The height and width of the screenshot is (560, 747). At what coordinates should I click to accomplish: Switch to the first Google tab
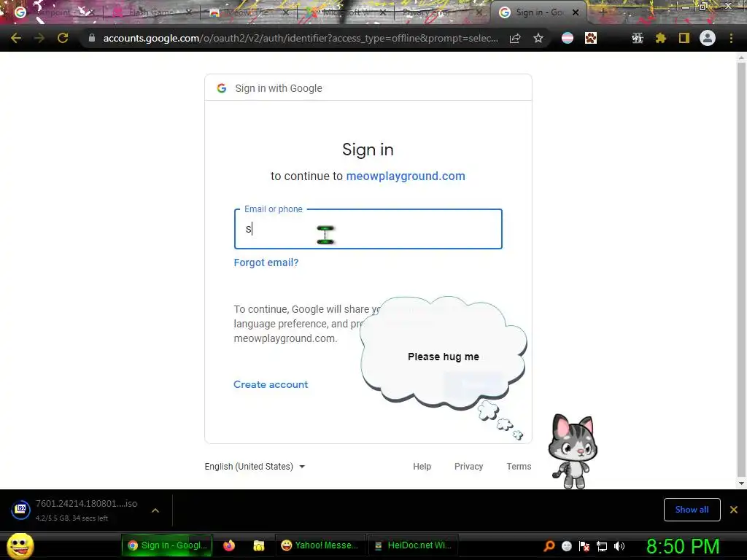coord(53,12)
